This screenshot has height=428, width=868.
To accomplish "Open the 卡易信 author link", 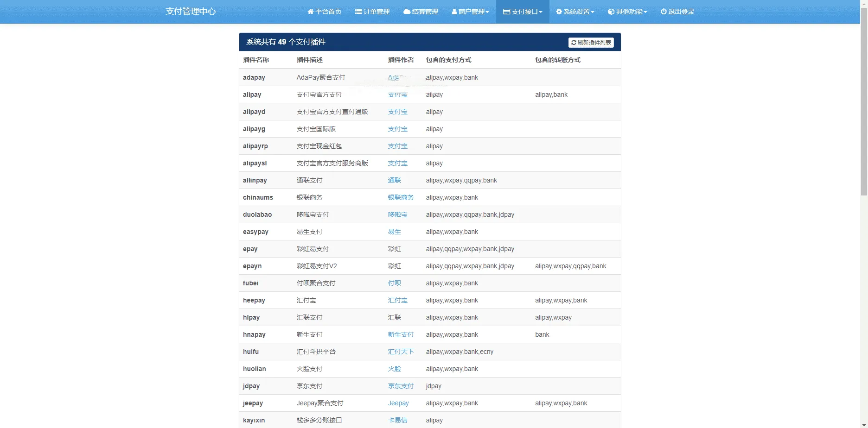I will pyautogui.click(x=398, y=420).
